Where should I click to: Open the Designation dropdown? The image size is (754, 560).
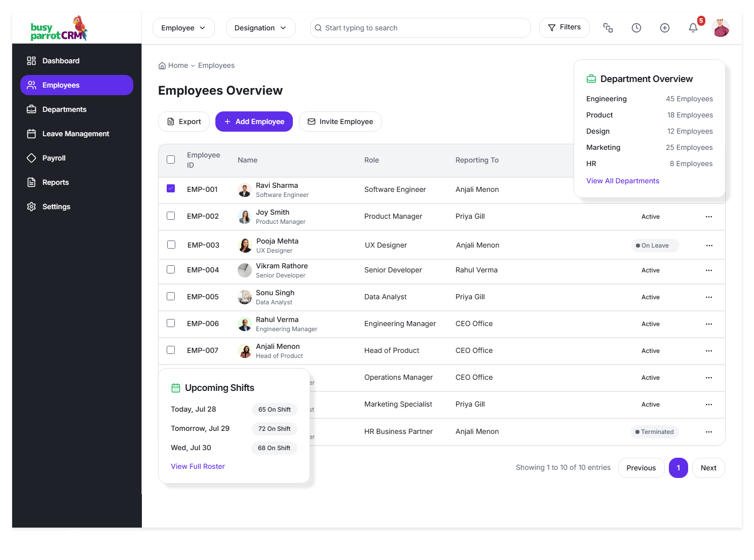pos(260,28)
